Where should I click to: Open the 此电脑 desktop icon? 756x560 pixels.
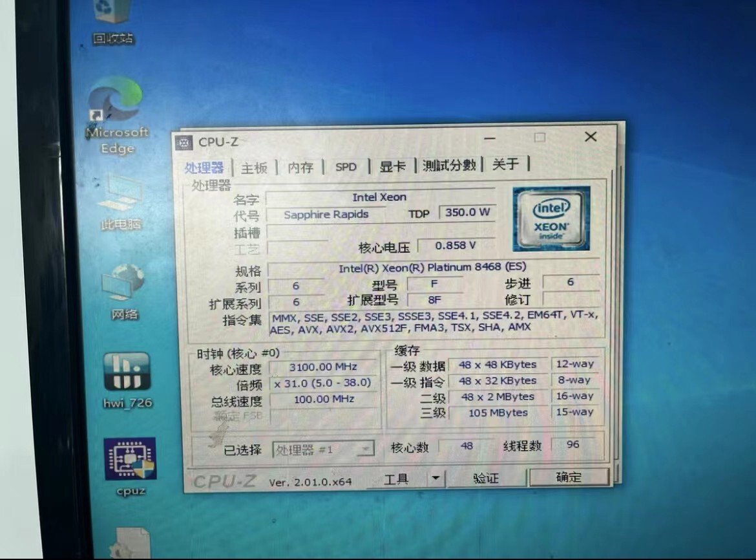pos(120,202)
